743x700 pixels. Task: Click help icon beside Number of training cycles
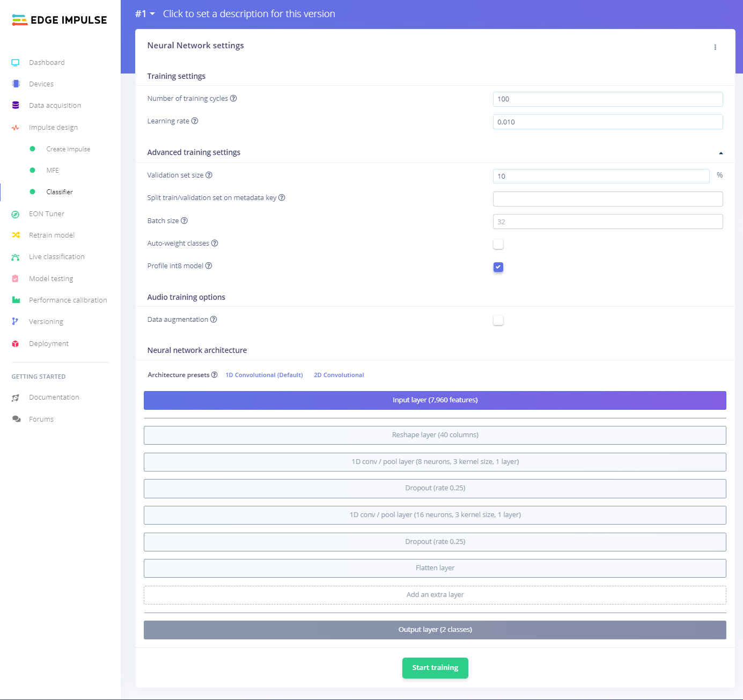[x=233, y=99]
